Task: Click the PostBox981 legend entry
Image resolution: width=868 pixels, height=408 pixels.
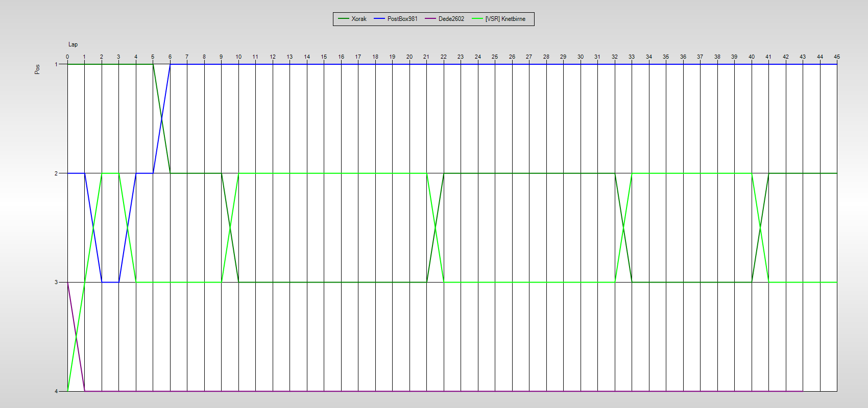Action: pyautogui.click(x=396, y=19)
